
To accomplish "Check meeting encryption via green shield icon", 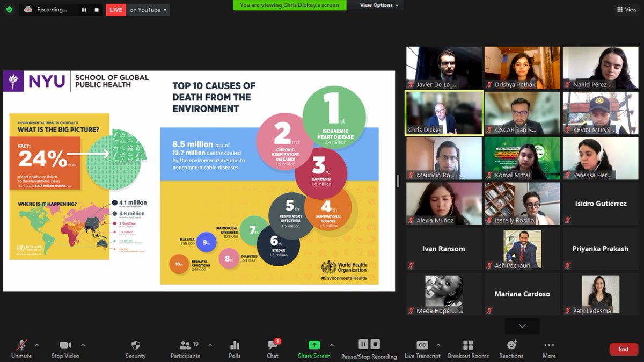I will pos(9,9).
